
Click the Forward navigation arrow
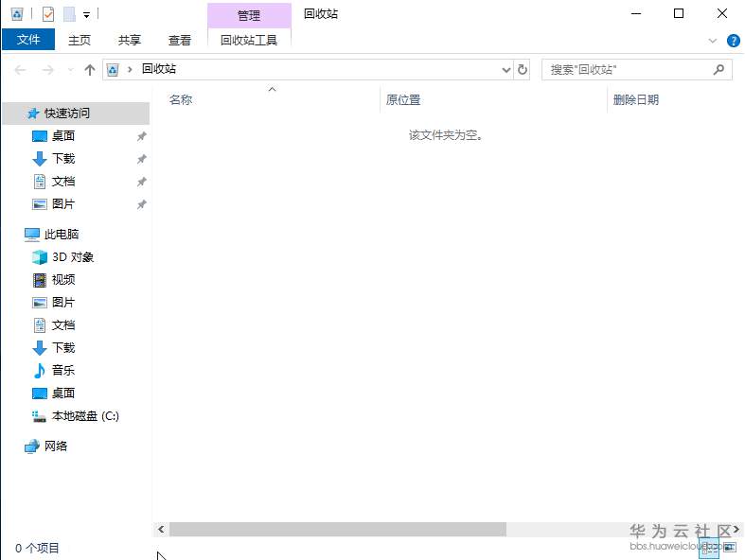pos(47,70)
